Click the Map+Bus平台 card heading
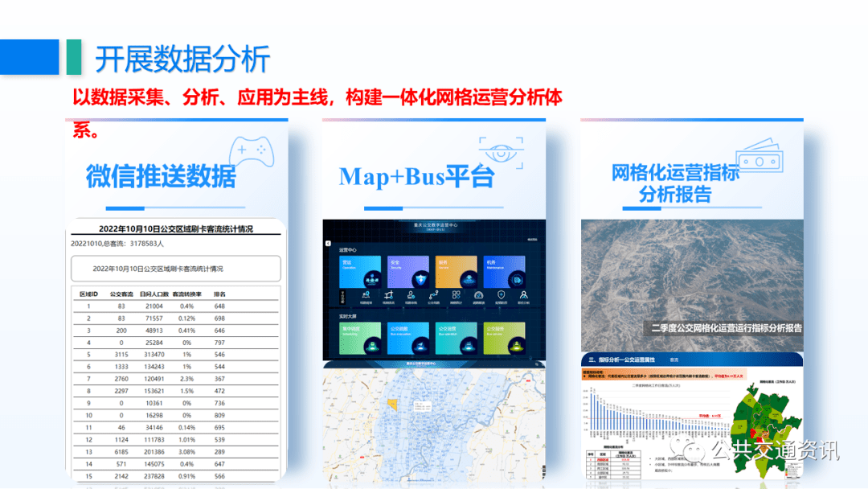 (x=416, y=177)
